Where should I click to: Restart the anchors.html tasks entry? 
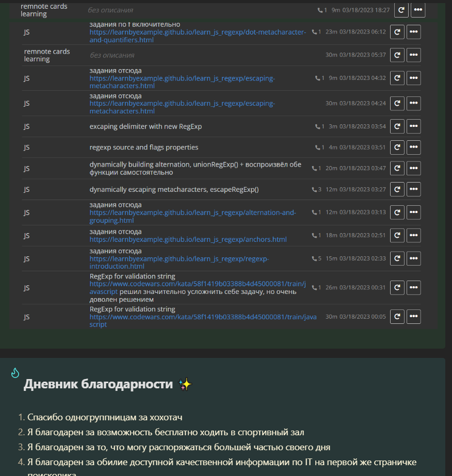[x=397, y=236]
